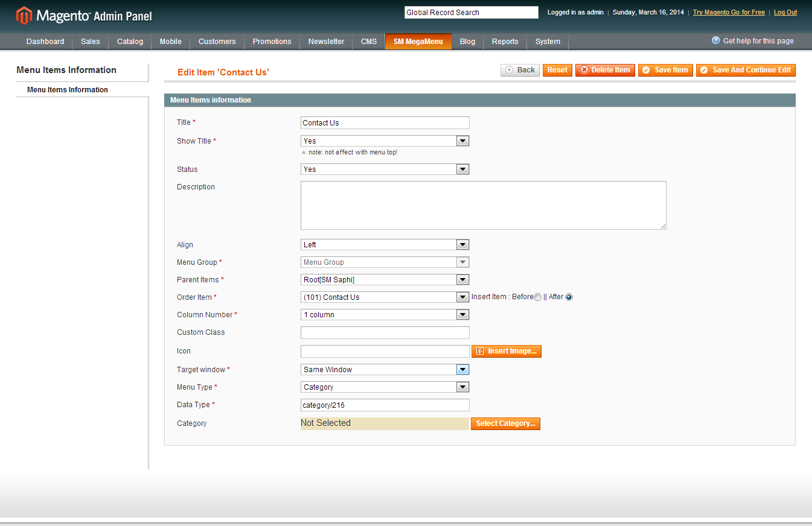The height and width of the screenshot is (526, 812).
Task: Open the Order Item dropdown
Action: point(385,297)
